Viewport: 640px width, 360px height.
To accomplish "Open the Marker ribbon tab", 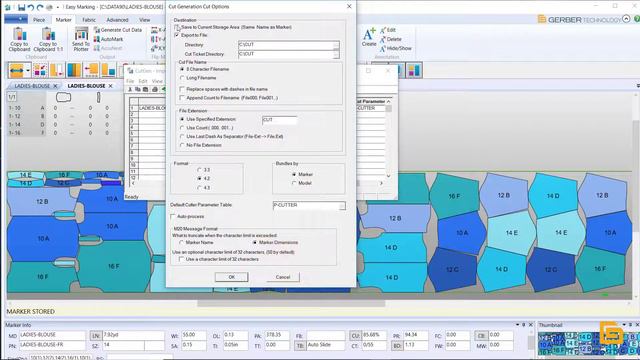I will [x=63, y=20].
